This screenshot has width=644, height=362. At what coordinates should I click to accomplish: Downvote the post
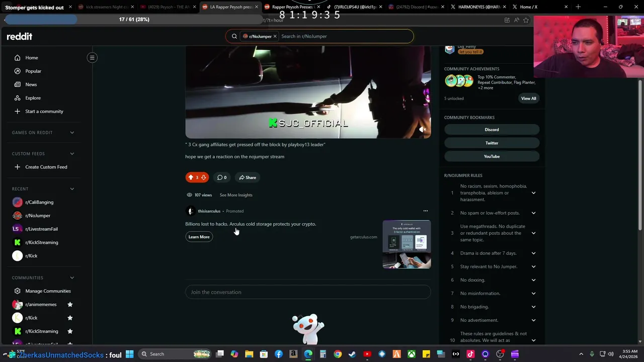(x=203, y=177)
